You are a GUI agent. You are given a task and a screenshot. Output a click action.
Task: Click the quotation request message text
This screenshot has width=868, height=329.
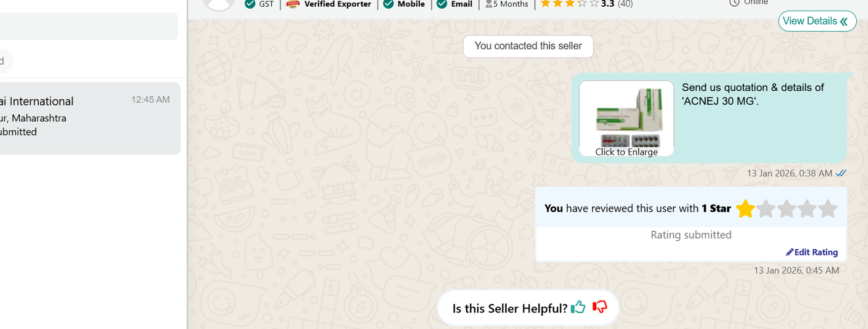[753, 94]
